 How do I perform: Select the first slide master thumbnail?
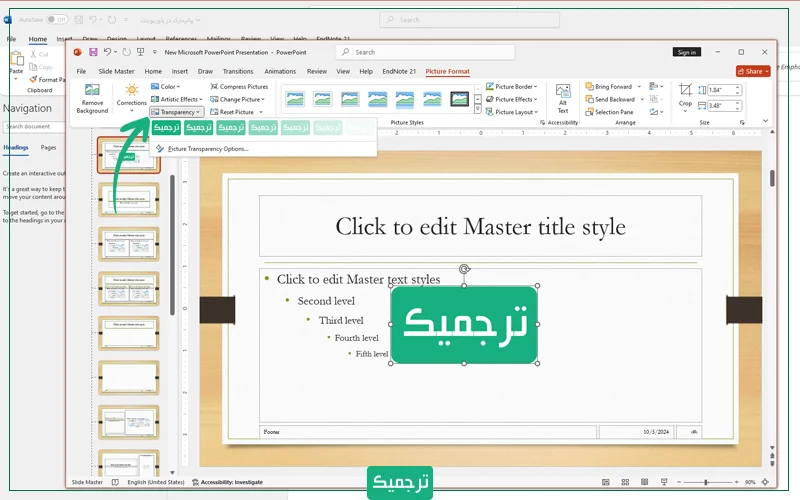129,155
